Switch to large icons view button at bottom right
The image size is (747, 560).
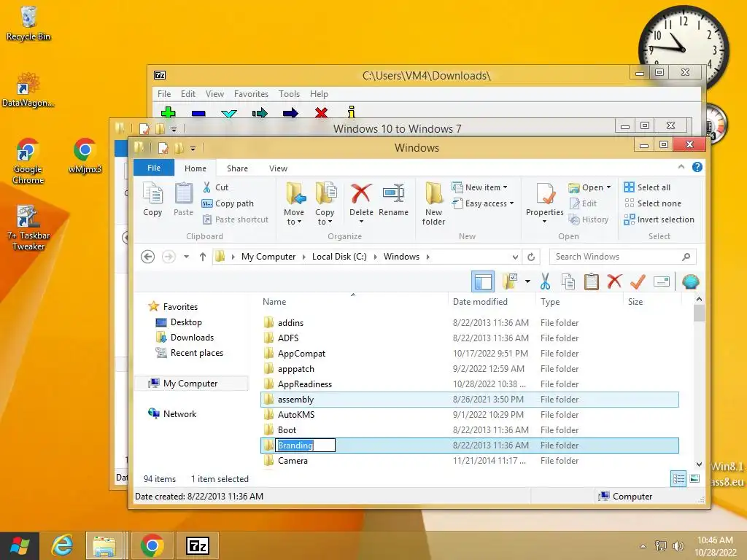(x=694, y=478)
